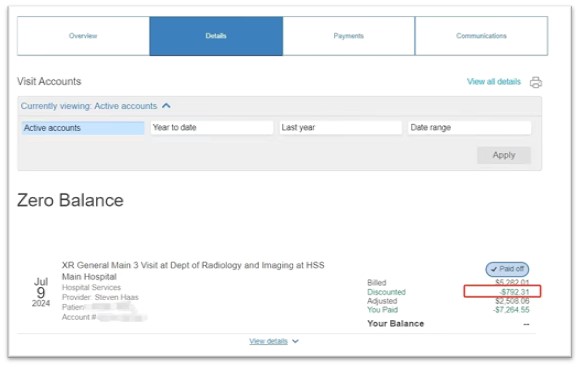This screenshot has width=580, height=367.
Task: Select the Last year filter option
Action: click(x=340, y=128)
